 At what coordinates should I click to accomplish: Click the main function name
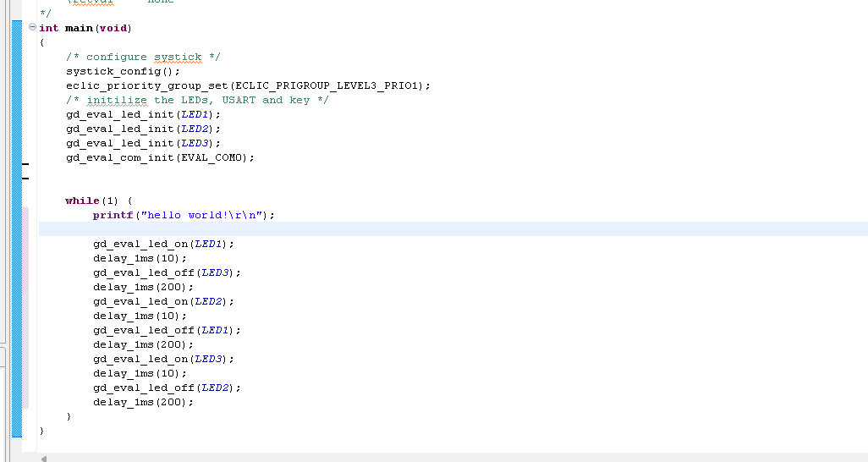80,28
